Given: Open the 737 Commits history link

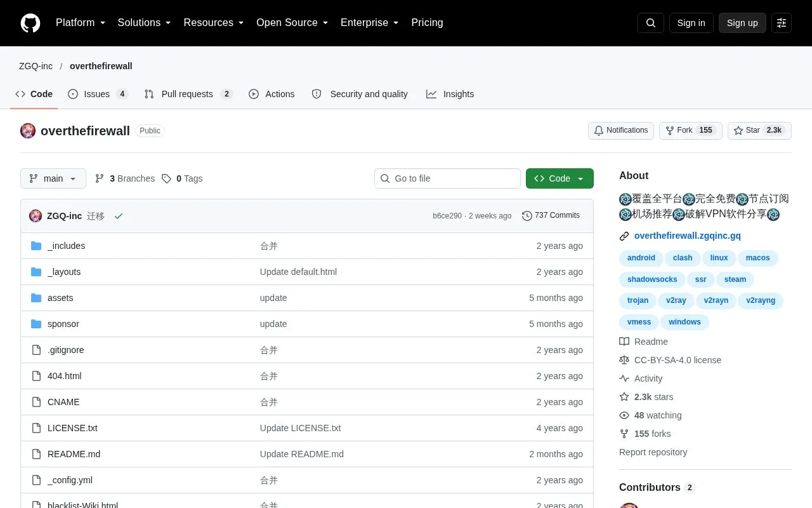Looking at the screenshot, I should click(x=551, y=216).
